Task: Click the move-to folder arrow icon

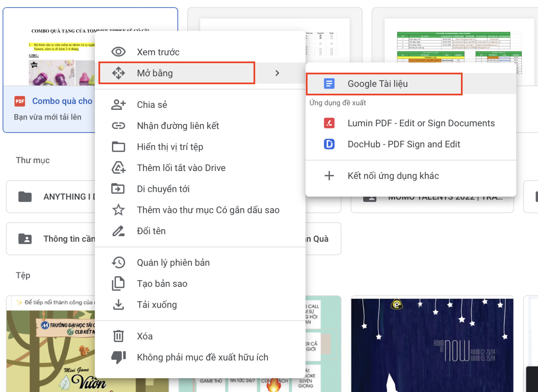Action: click(x=118, y=189)
